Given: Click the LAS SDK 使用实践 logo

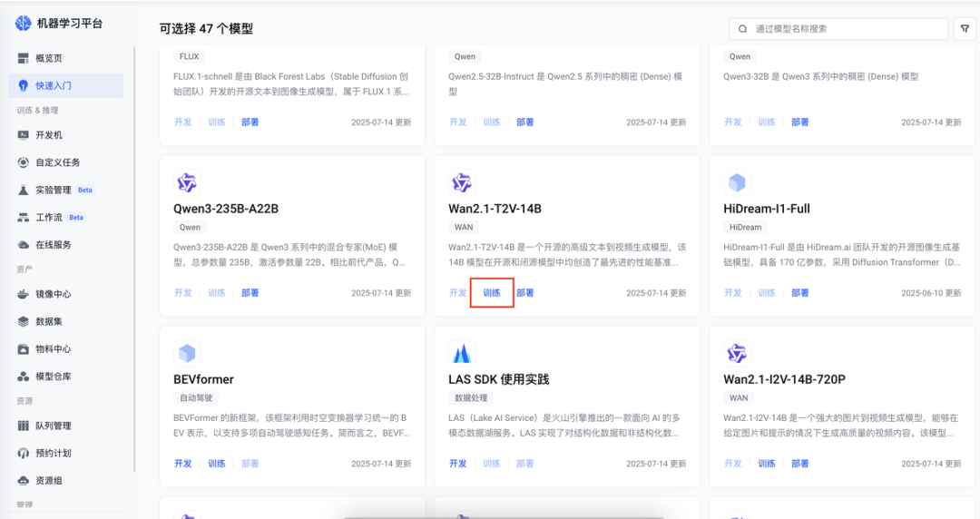Looking at the screenshot, I should tap(462, 353).
